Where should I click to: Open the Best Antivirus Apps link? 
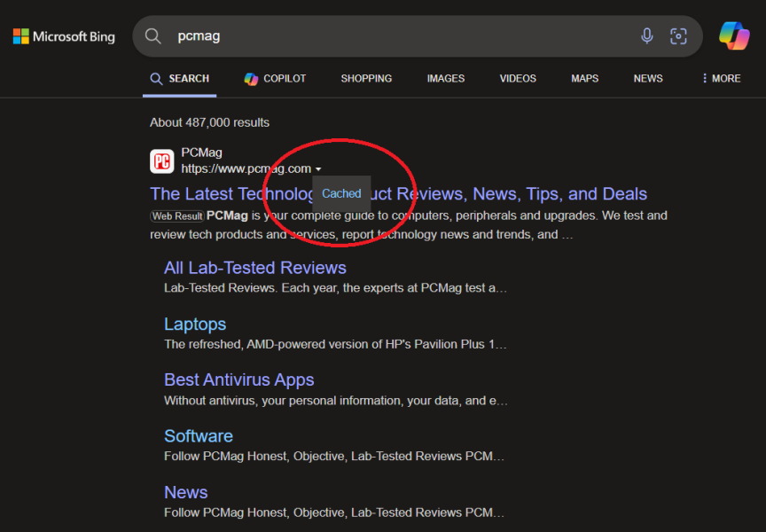tap(238, 379)
